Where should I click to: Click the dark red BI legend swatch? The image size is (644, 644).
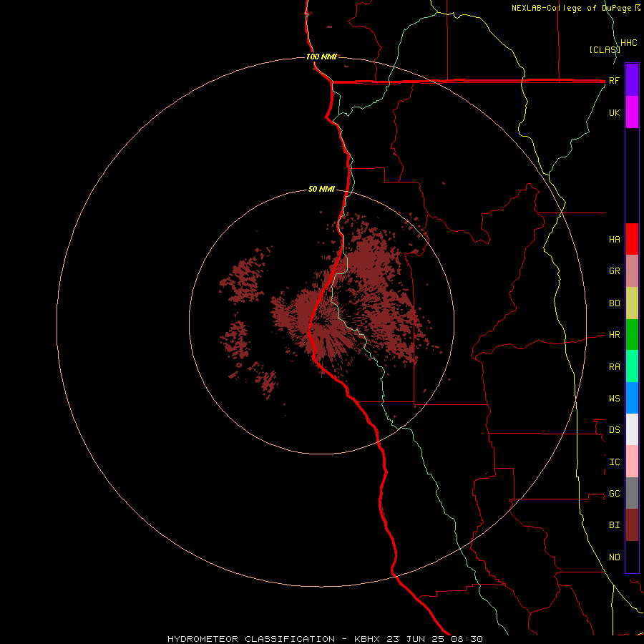click(x=632, y=525)
